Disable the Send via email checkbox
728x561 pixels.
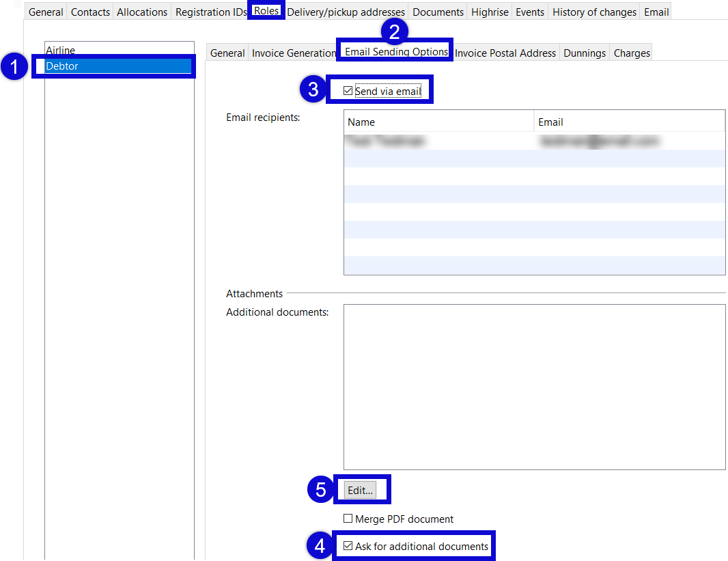(x=348, y=90)
